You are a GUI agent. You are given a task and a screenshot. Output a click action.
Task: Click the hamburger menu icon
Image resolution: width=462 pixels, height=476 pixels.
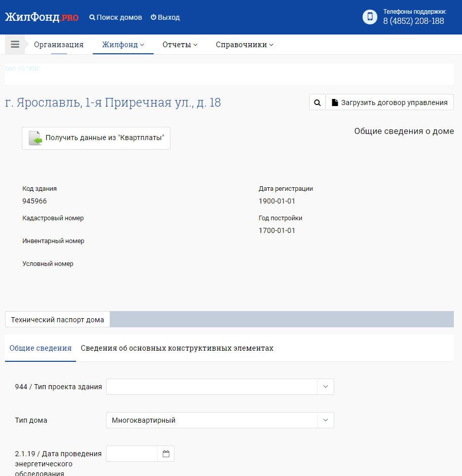[15, 45]
